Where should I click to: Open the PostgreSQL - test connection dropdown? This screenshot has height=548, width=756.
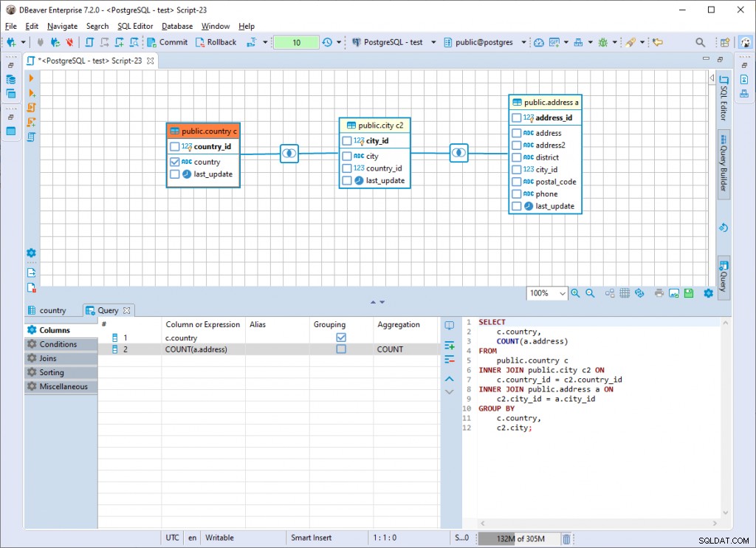coord(433,42)
